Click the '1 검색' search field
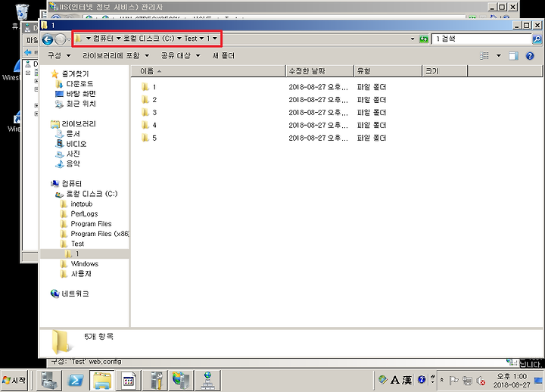This screenshot has height=392, width=545. tap(481, 39)
